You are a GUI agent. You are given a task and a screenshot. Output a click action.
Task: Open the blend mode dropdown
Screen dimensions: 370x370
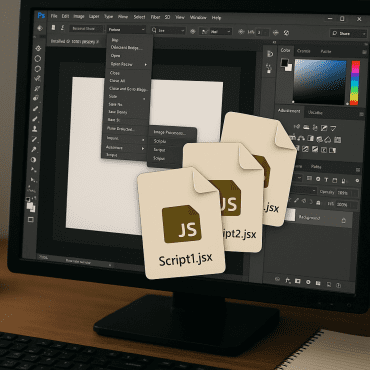(x=305, y=190)
